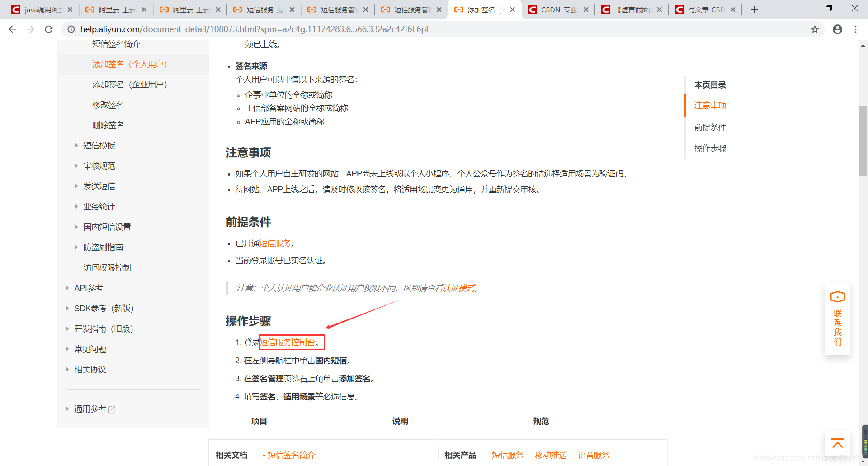Bookmark this page with the star icon

815,29
